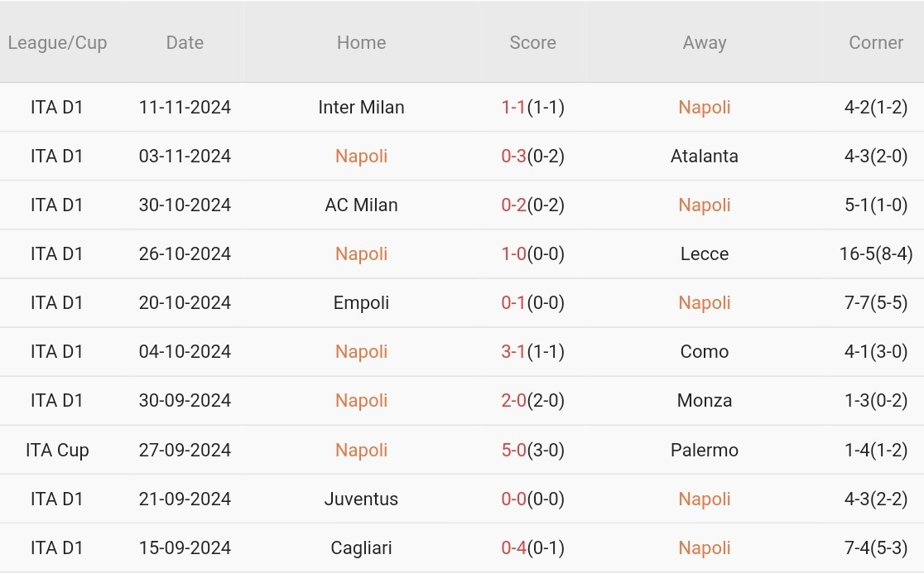
Task: Select AC Milan in Home column
Action: tap(361, 205)
